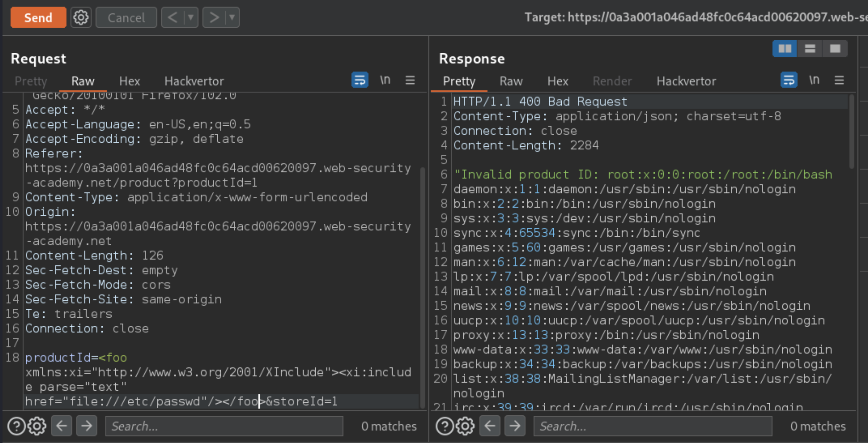Viewport: 868px width, 443px height.
Task: Open search settings gear below Request panel
Action: 37,426
